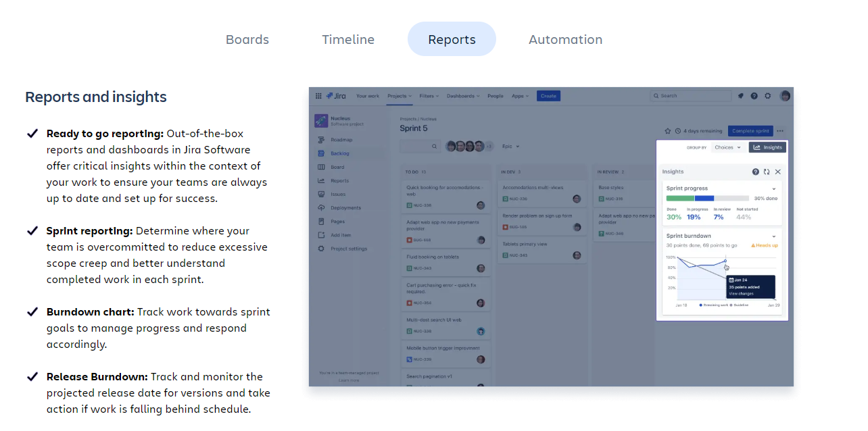Click the notifications icon beside the search box
The height and width of the screenshot is (431, 868).
(741, 96)
